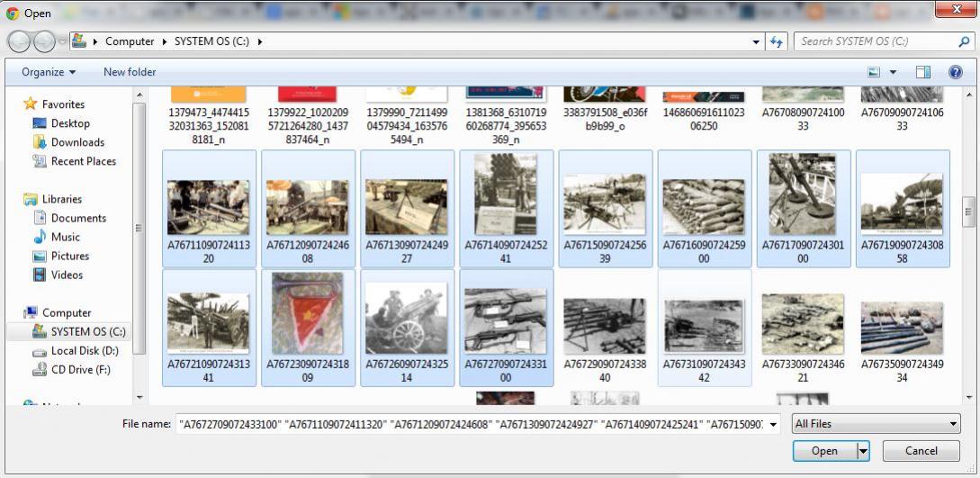The image size is (980, 478).
Task: Click file name A7670909072410633
Action: tap(903, 120)
